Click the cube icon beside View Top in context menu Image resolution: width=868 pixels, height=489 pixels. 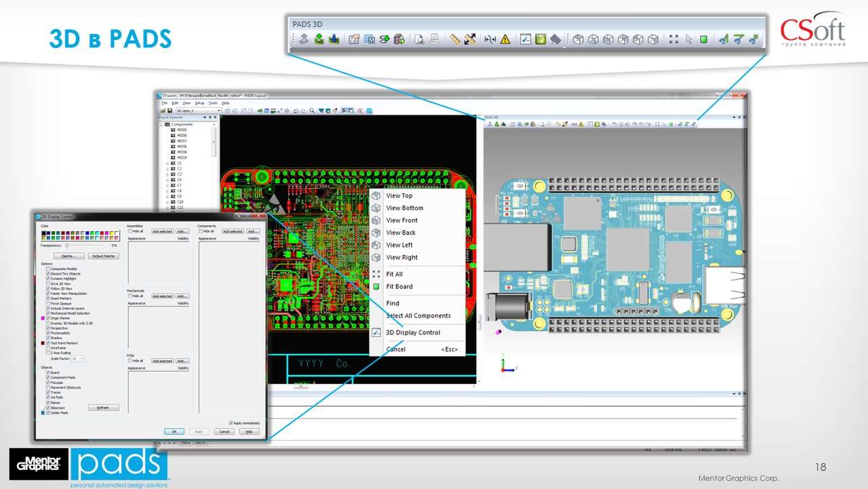[376, 195]
